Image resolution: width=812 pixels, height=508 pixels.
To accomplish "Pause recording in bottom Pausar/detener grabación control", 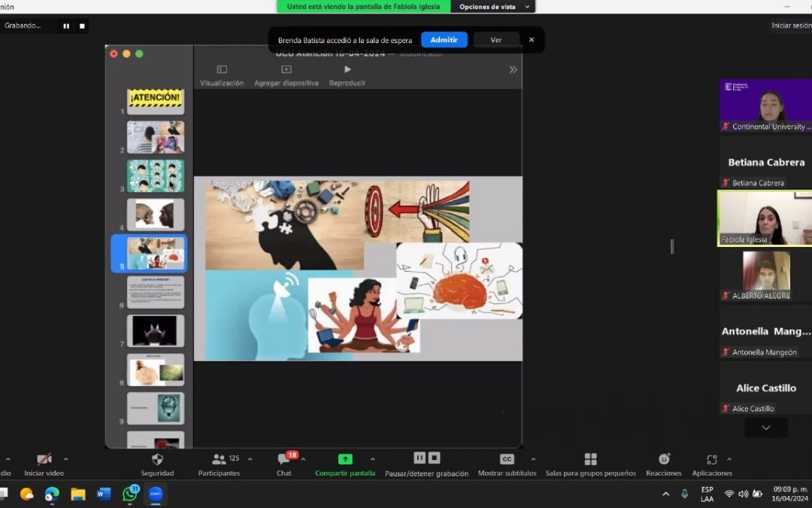I will point(420,458).
